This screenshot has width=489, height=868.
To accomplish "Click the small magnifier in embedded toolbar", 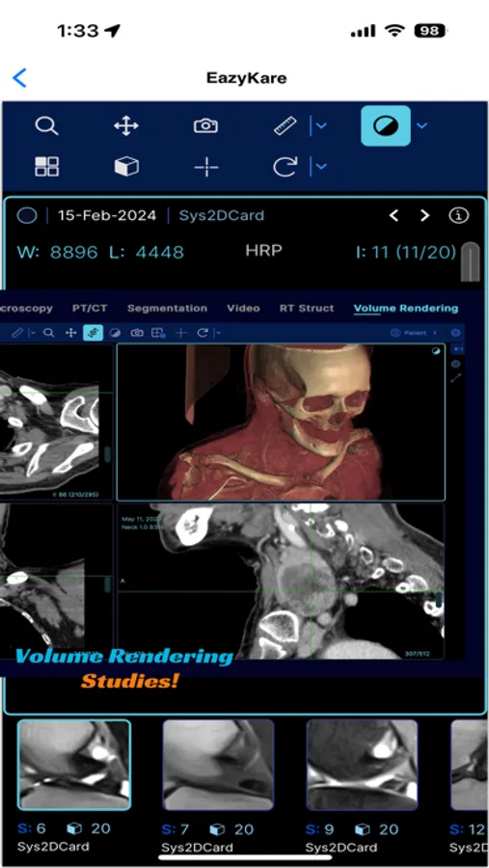I will 49,333.
